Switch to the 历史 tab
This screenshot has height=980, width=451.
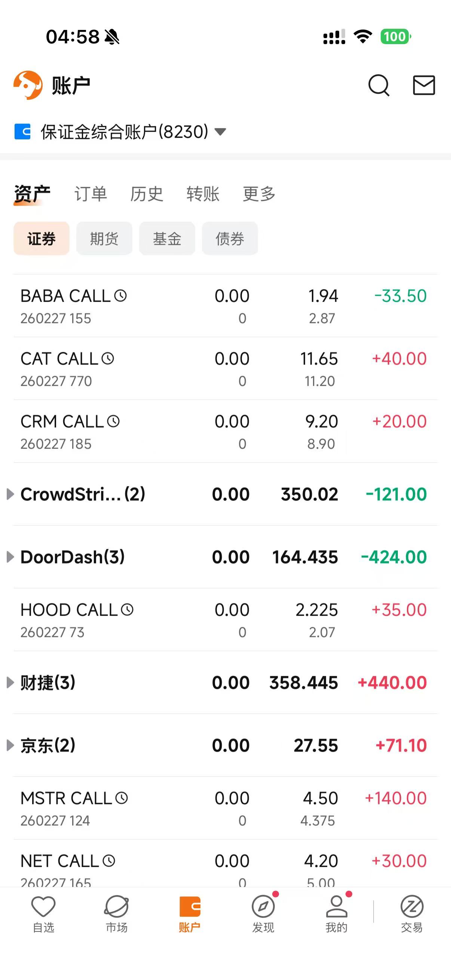(x=147, y=194)
